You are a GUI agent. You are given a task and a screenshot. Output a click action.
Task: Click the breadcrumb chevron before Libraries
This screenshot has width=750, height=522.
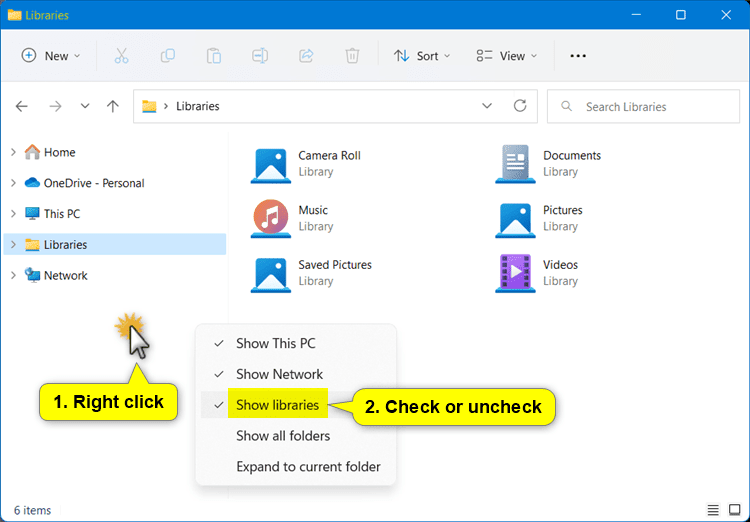(x=166, y=106)
